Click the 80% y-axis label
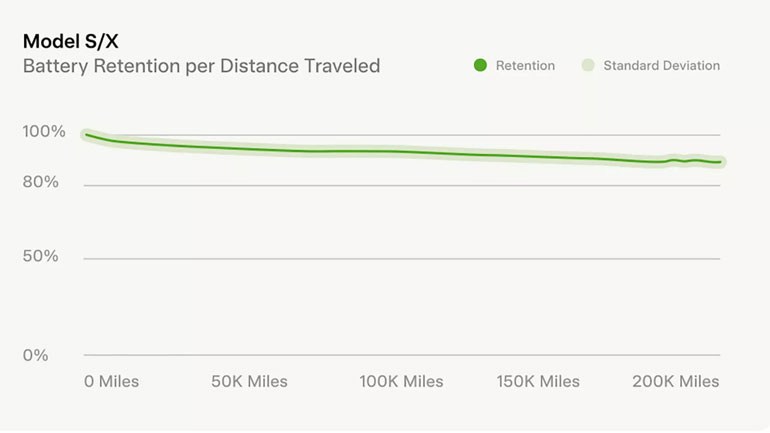 tap(41, 182)
